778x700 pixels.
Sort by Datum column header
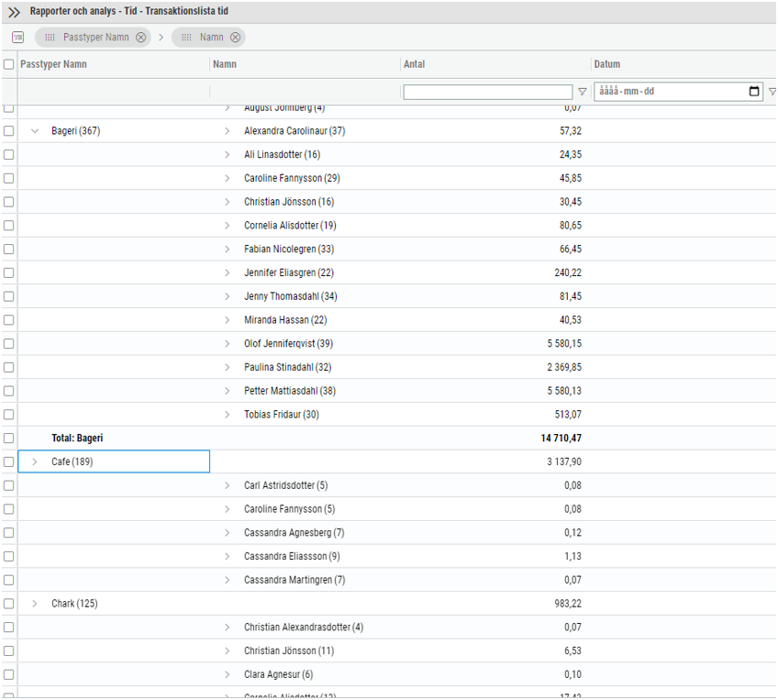[607, 64]
